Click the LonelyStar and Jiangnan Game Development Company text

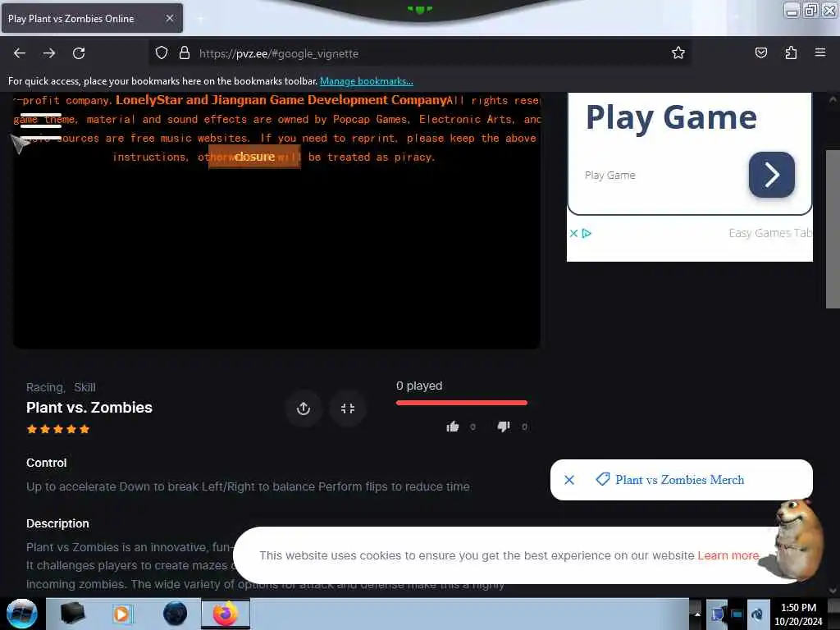tap(281, 100)
